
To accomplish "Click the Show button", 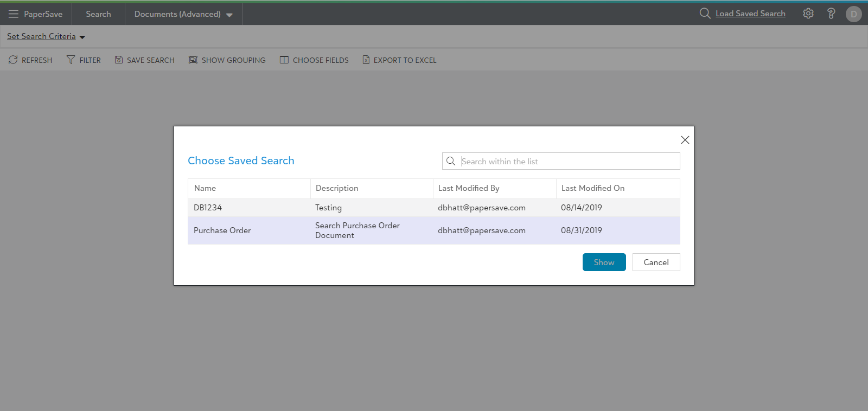I will click(x=604, y=262).
